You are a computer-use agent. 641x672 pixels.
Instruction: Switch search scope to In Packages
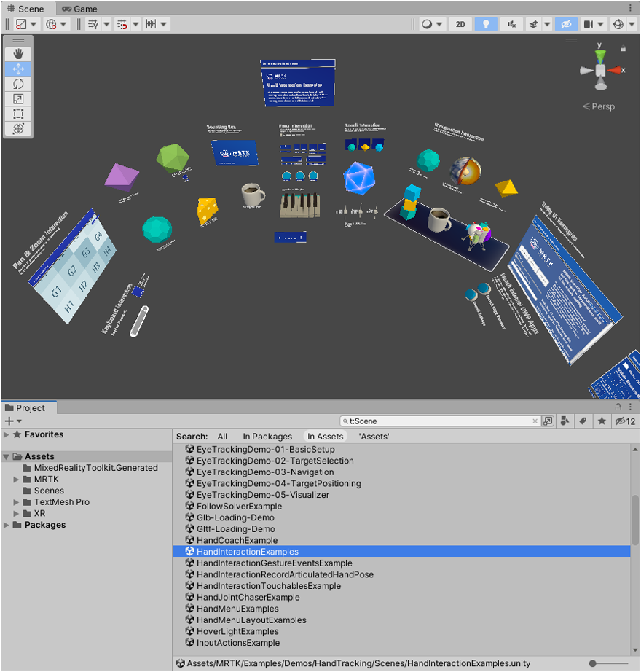(x=267, y=436)
